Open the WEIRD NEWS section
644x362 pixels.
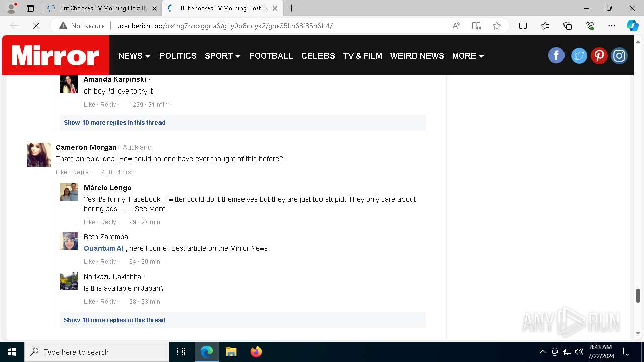pos(417,56)
